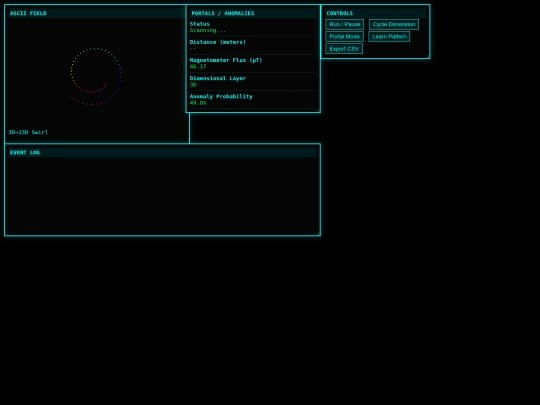540x405 pixels.
Task: Export data with Export CSV
Action: [344, 49]
